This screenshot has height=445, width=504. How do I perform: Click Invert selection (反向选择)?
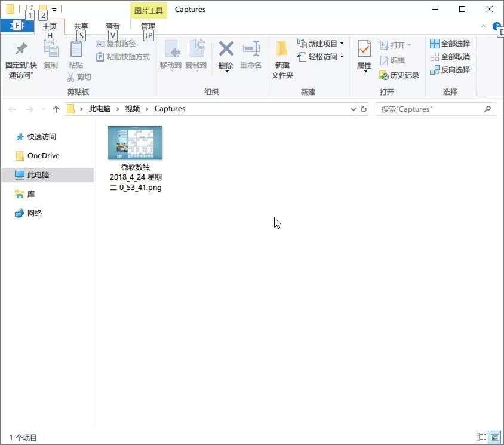click(450, 70)
